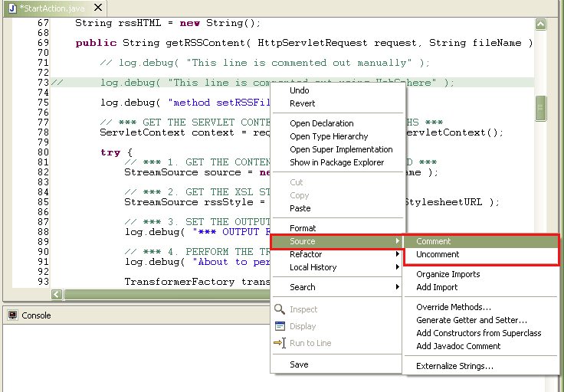Click the horizontal scroll left arrow

coord(57,294)
